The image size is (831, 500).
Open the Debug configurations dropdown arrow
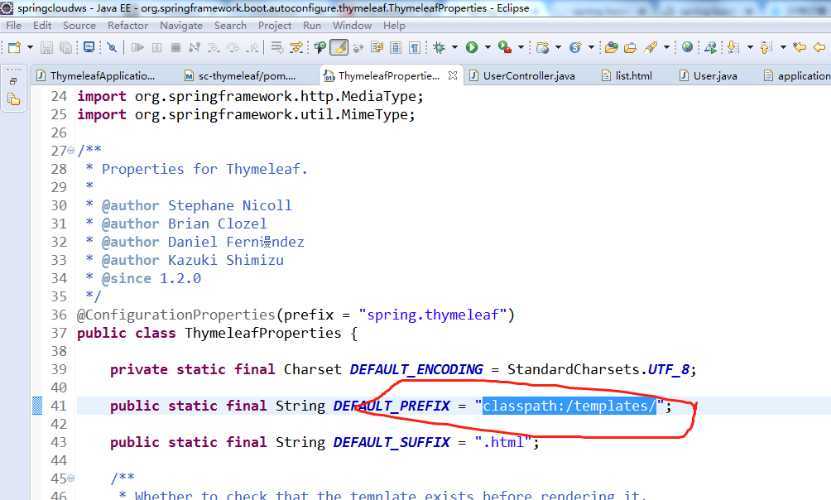click(x=455, y=47)
